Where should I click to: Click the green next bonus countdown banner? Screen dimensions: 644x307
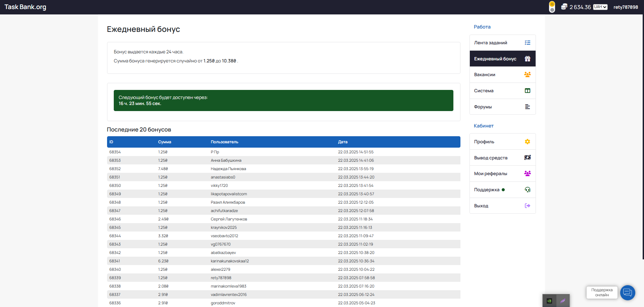coord(284,100)
